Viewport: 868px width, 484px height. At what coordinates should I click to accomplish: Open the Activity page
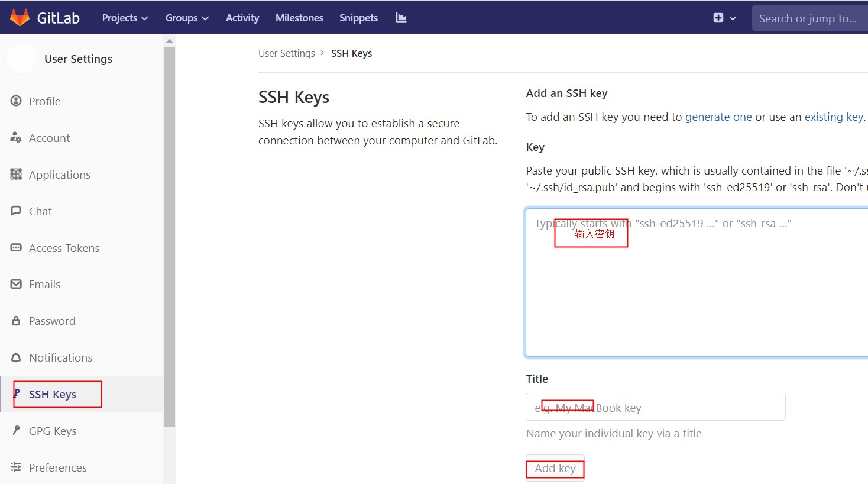(x=242, y=18)
